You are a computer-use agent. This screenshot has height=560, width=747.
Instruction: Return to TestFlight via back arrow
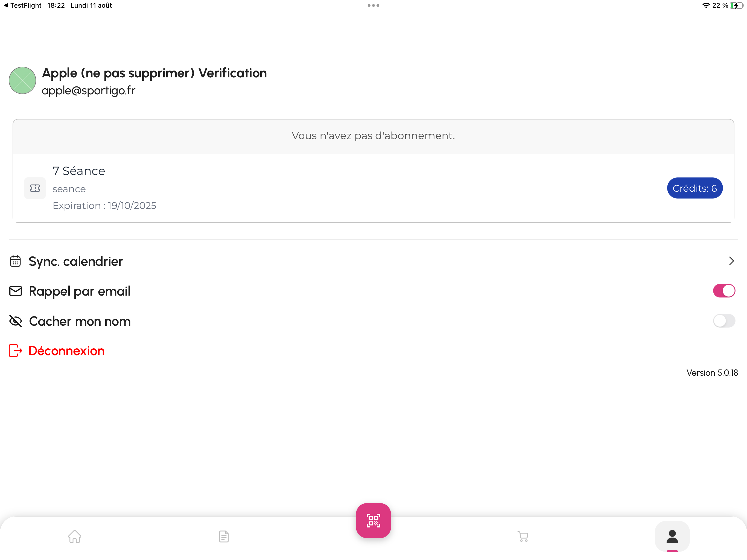pos(22,5)
